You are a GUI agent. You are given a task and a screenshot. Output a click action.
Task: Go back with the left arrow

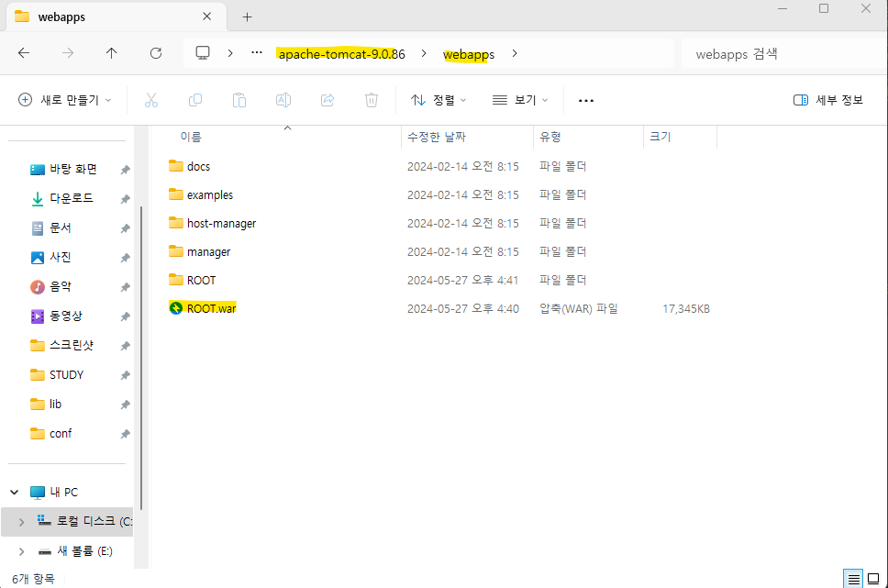coord(24,53)
